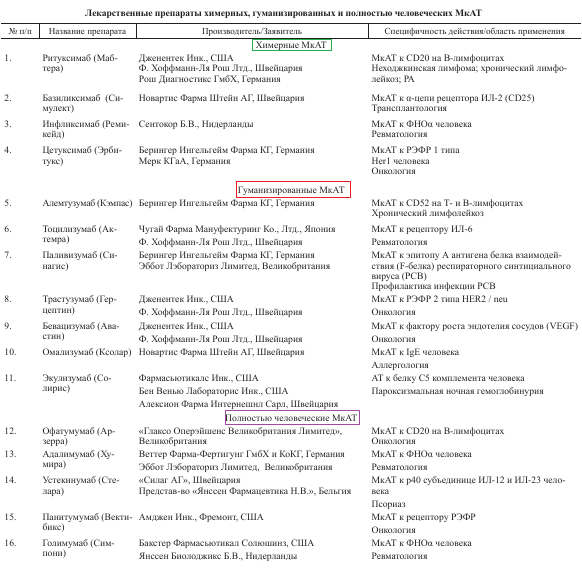Click '«Силаг АГ», Швейцария' manufacturer
This screenshot has height=571, width=582.
[x=190, y=480]
